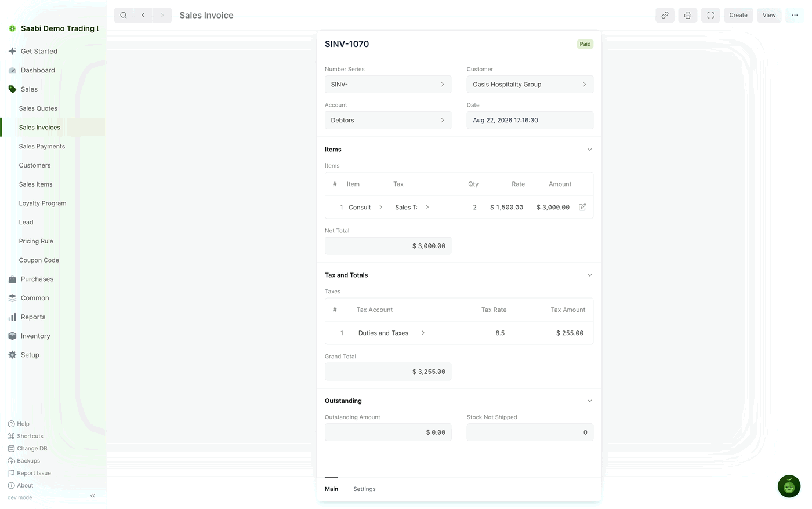The image size is (812, 509).
Task: Select Customers in sidebar
Action: click(x=35, y=165)
